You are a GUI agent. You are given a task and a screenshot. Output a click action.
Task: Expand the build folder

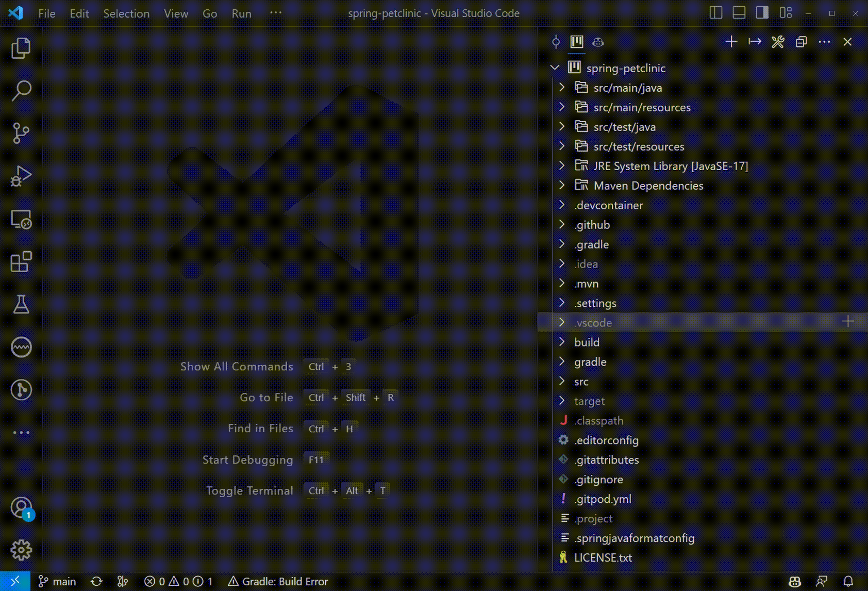(x=562, y=342)
